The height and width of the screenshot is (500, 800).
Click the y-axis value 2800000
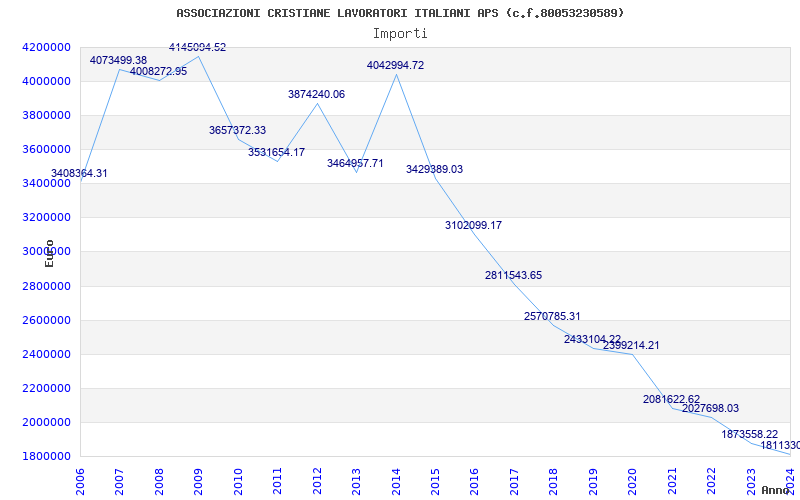[46, 286]
